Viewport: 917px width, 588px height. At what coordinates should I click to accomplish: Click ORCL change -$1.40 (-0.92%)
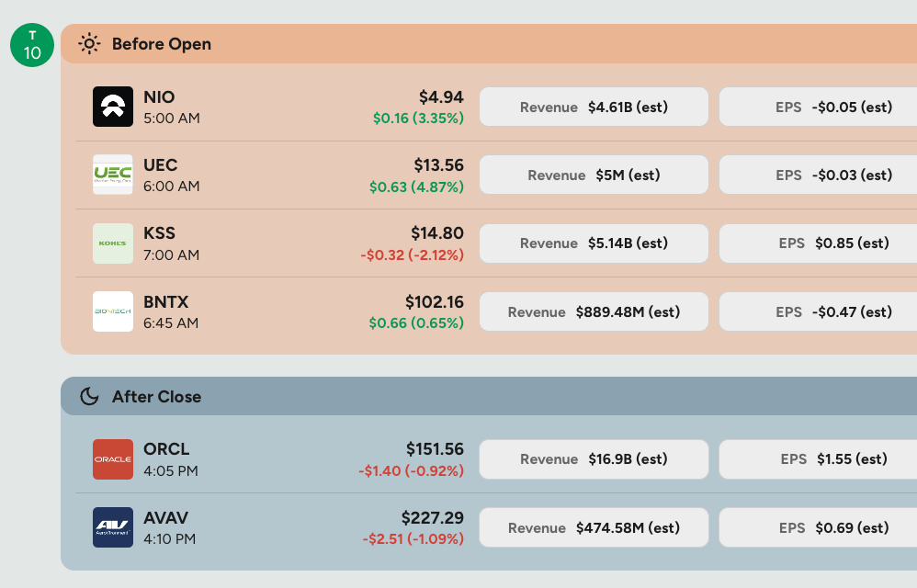click(x=411, y=470)
